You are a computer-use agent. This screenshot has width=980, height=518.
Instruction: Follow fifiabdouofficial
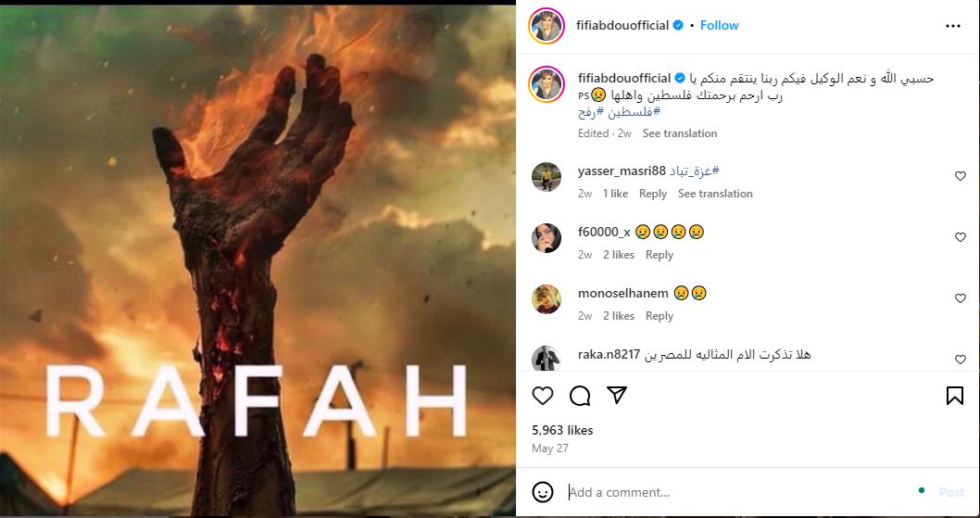pyautogui.click(x=719, y=25)
